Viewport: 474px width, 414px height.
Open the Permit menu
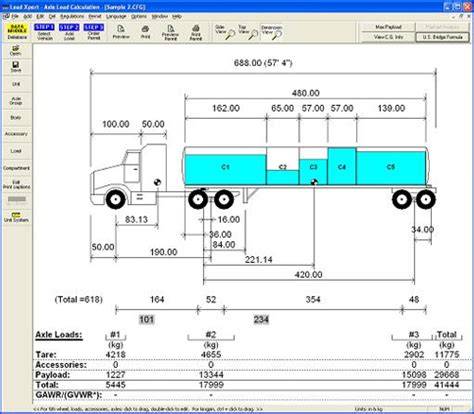point(95,16)
